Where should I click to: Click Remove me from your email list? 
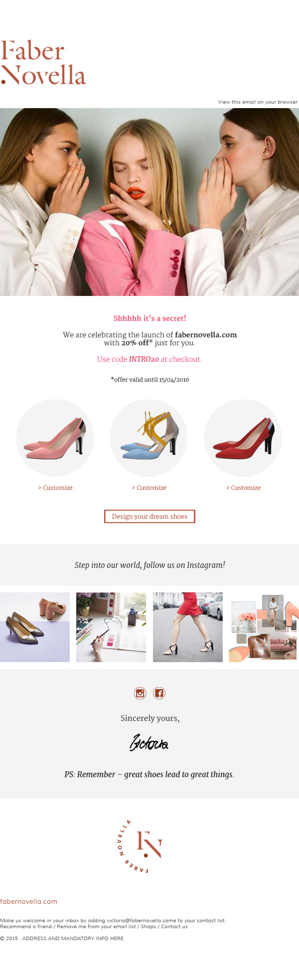[96, 927]
